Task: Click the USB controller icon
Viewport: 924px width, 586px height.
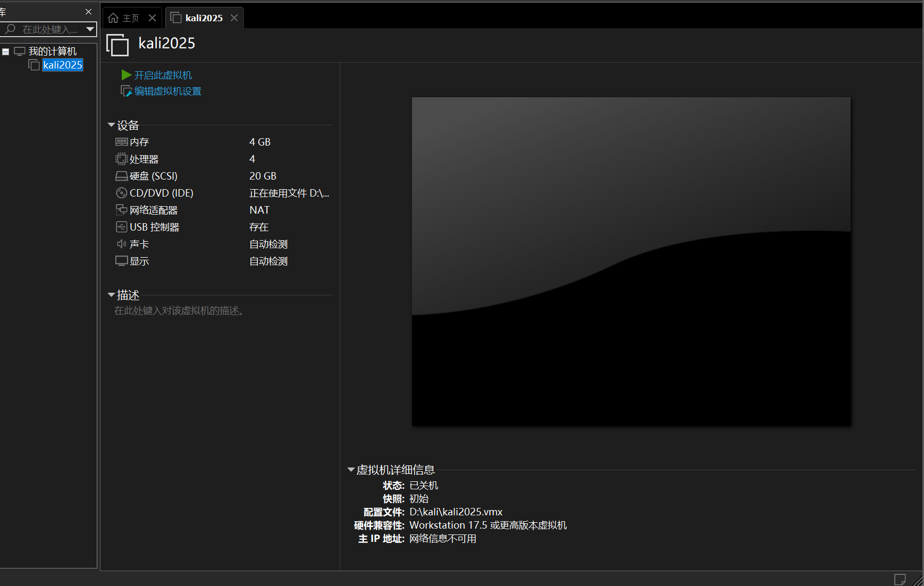Action: 122,227
